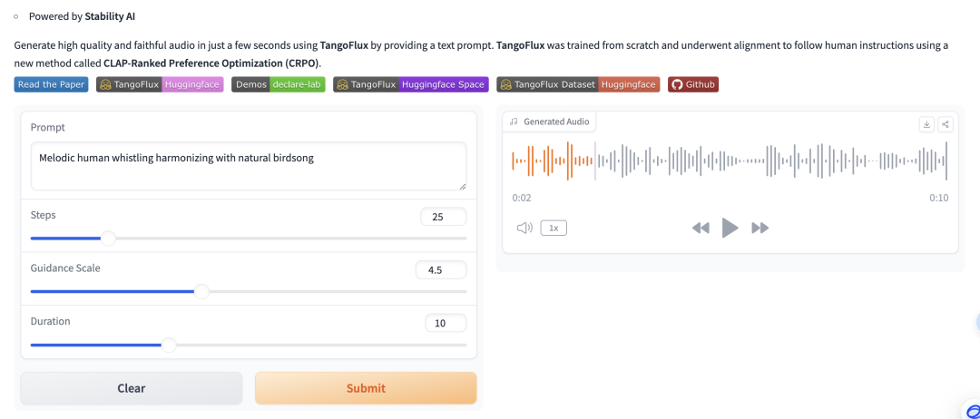Screen dimensions: 980x419
Task: Click the Steps number field showing 25
Action: pyautogui.click(x=444, y=217)
